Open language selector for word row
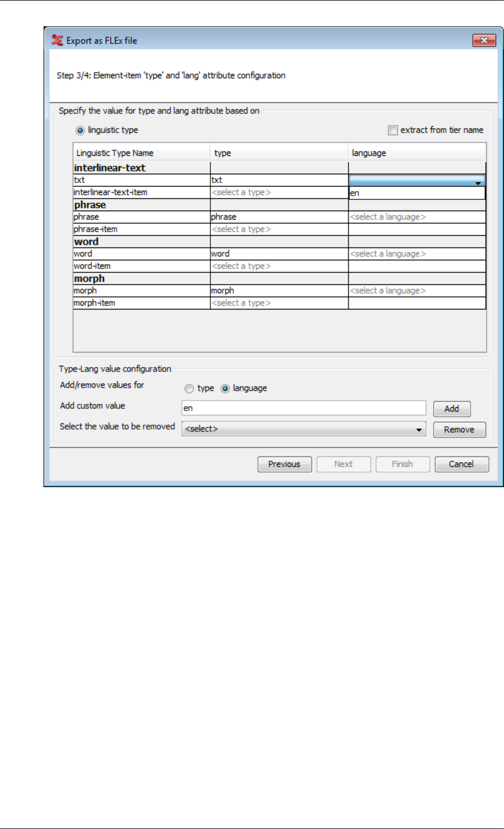 click(417, 254)
